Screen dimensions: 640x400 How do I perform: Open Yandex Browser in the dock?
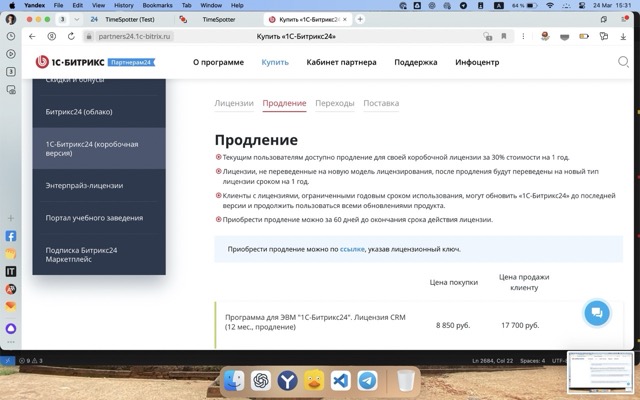click(x=288, y=380)
